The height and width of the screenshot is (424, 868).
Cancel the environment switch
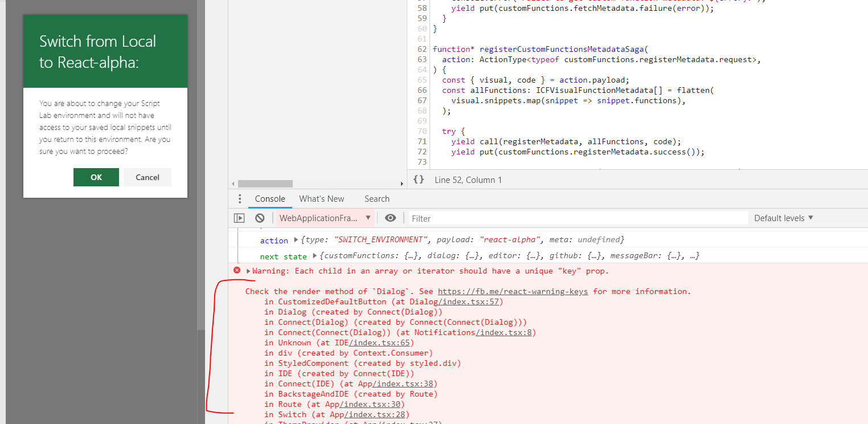pyautogui.click(x=147, y=177)
